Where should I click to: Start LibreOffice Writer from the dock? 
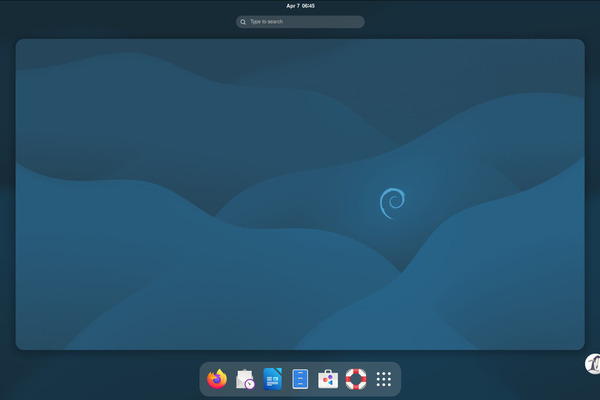tap(272, 379)
